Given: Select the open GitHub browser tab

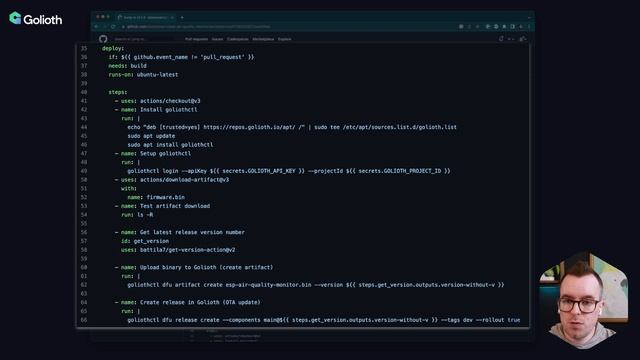Looking at the screenshot, I should click(146, 18).
